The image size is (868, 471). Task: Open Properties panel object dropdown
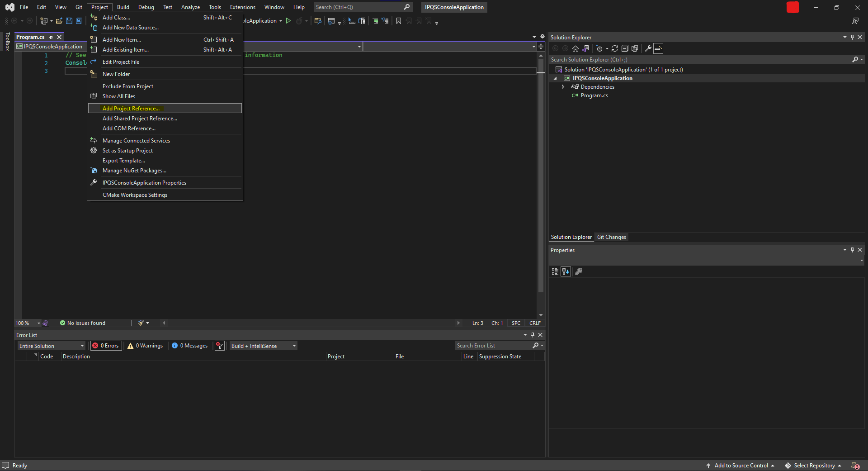click(x=861, y=260)
